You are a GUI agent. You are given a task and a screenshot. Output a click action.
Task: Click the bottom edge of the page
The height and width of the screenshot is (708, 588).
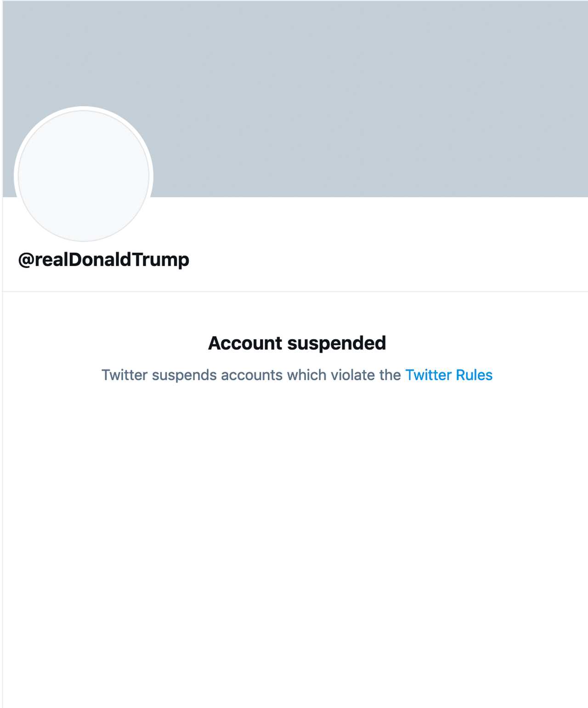[294, 703]
